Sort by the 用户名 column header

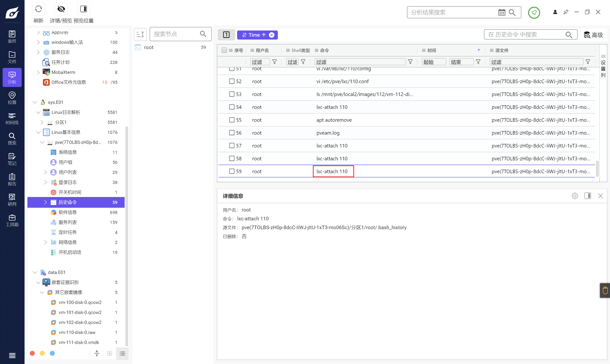coord(262,50)
